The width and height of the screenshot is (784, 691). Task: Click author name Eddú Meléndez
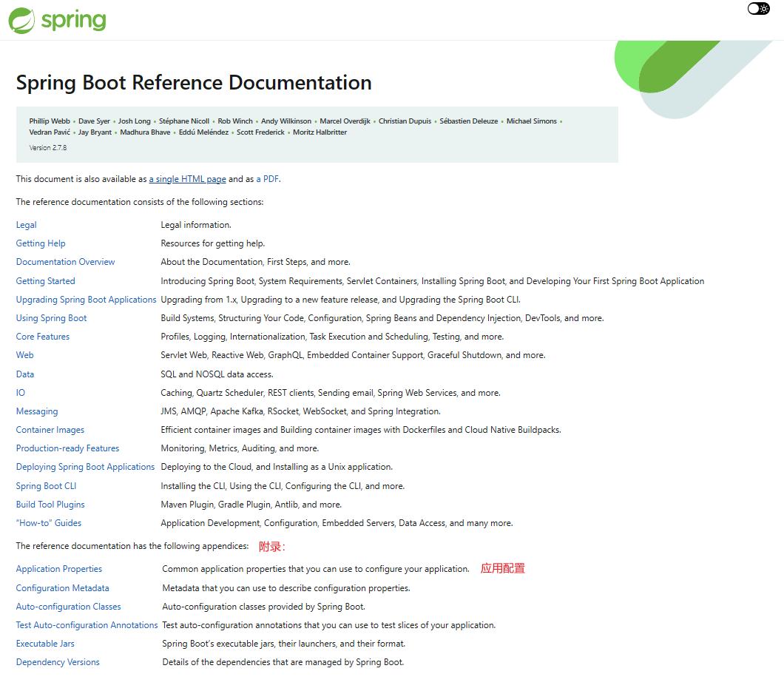203,132
